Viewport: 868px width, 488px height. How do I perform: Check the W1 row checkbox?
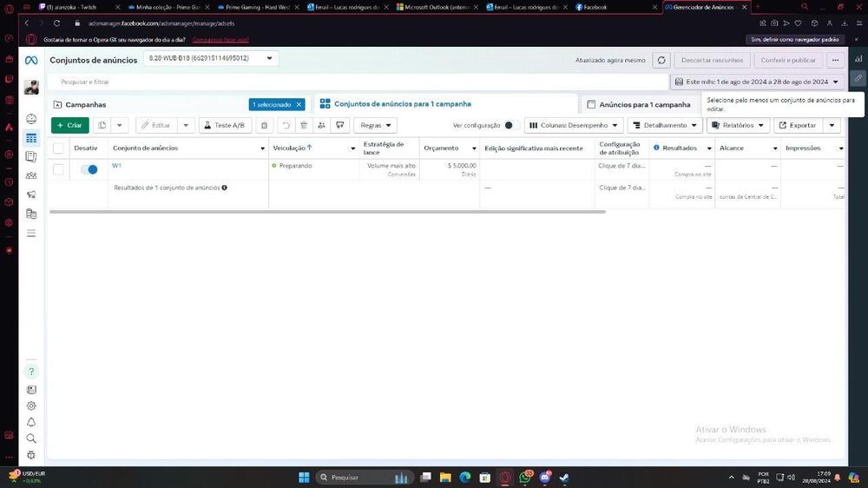click(x=58, y=169)
